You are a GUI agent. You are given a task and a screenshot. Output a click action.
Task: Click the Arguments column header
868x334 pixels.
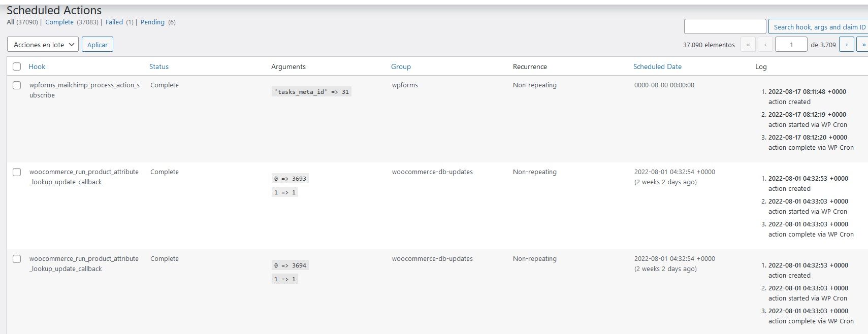click(288, 66)
